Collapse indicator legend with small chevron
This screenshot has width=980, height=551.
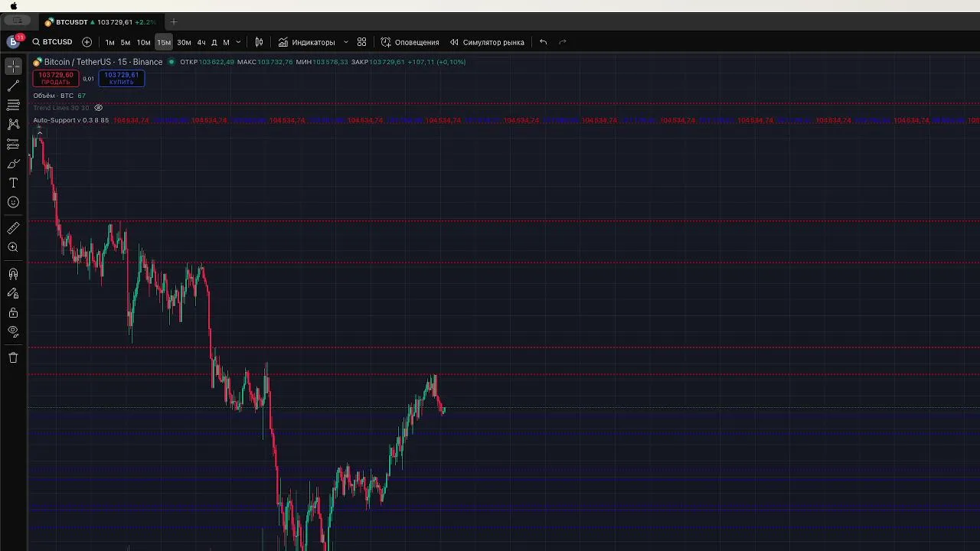pos(39,132)
